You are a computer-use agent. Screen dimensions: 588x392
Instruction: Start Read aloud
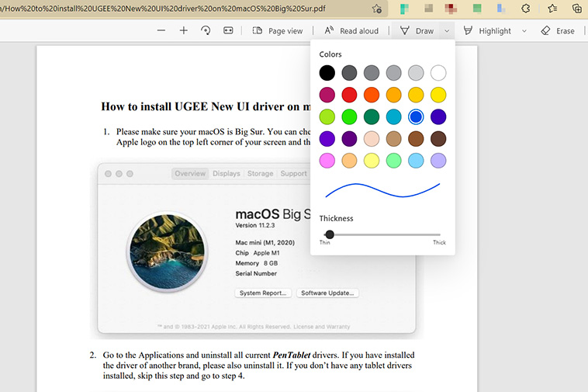tap(351, 31)
